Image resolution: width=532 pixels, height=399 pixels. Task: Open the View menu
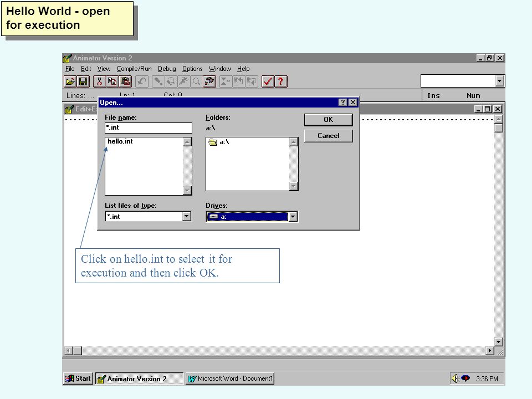(x=104, y=69)
